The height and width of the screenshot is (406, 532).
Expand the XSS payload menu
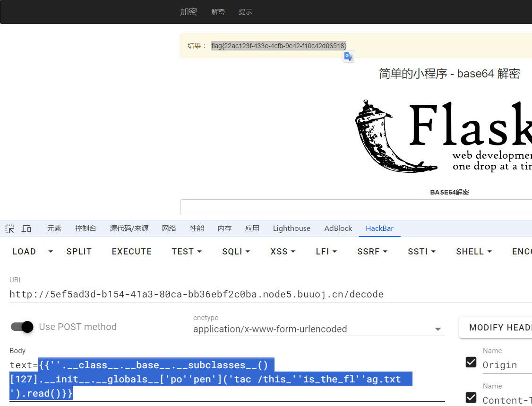click(283, 252)
